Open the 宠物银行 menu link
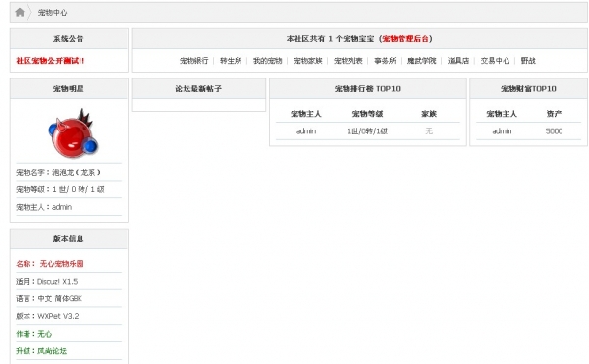The width and height of the screenshot is (589, 364). (x=193, y=61)
